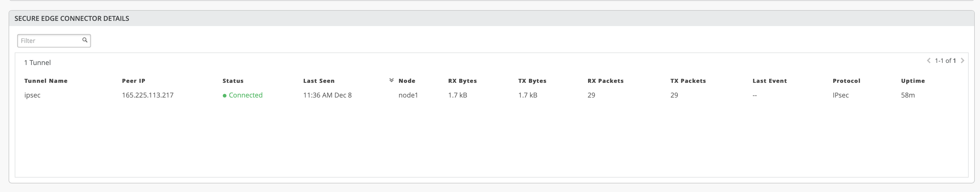
Task: Click the Last Seen column header
Action: [319, 81]
